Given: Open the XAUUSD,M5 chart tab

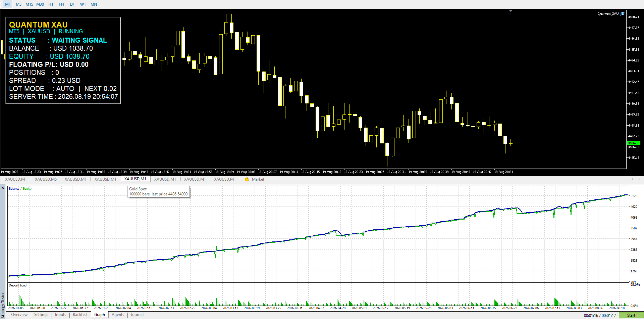Looking at the screenshot, I should 46,179.
